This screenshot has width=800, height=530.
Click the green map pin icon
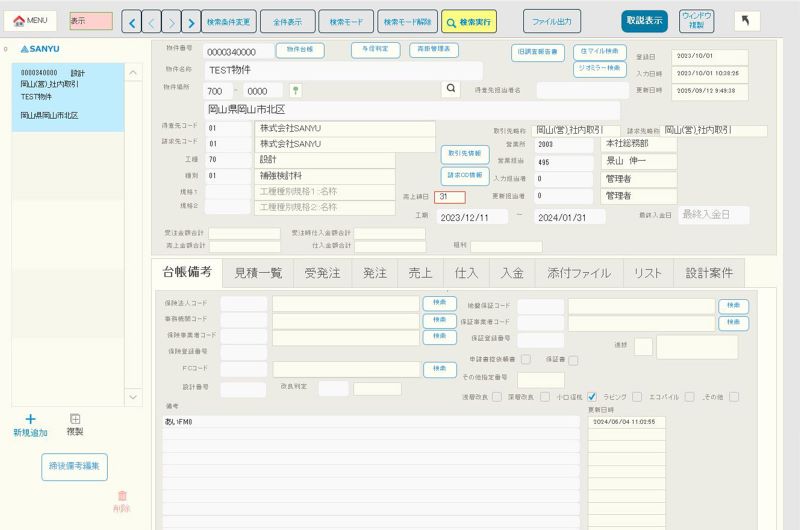295,90
